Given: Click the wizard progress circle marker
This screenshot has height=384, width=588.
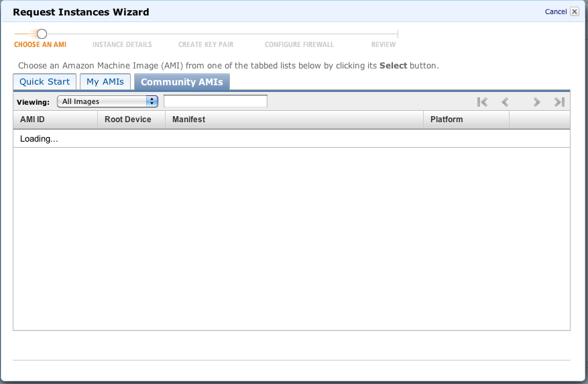Looking at the screenshot, I should coord(42,34).
